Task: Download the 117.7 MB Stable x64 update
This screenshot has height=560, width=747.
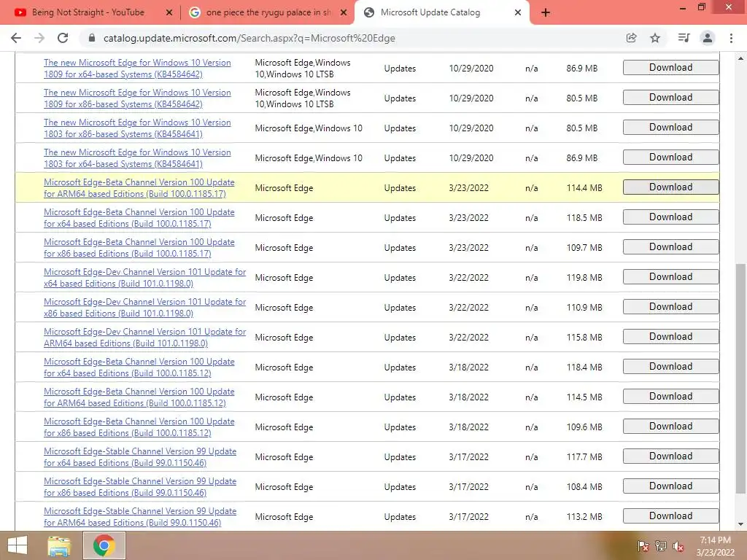Action: coord(671,456)
